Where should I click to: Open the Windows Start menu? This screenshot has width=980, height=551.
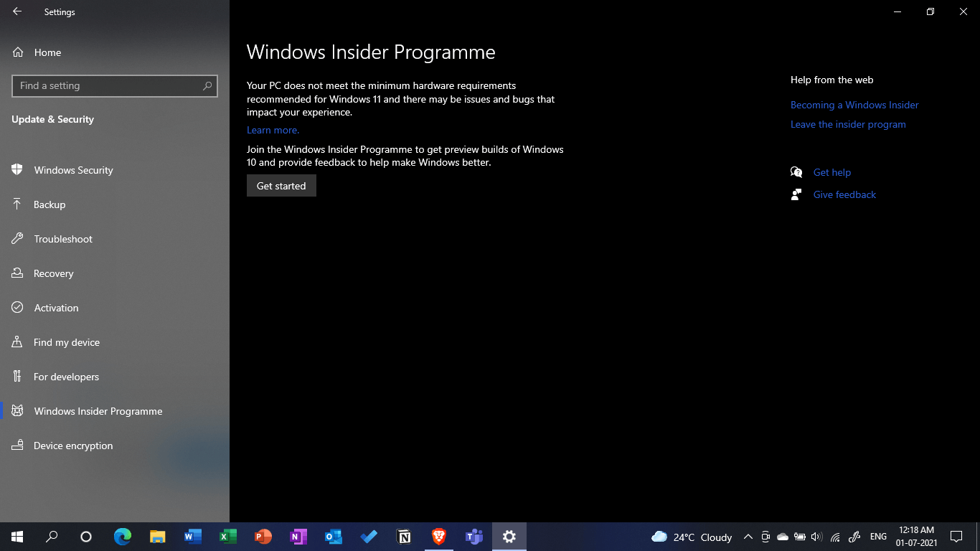(x=17, y=537)
